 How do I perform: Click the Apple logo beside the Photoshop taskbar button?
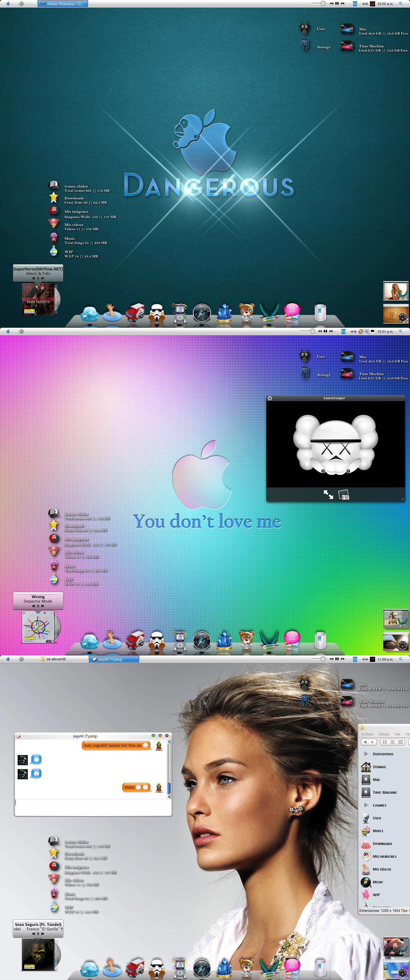(8, 4)
